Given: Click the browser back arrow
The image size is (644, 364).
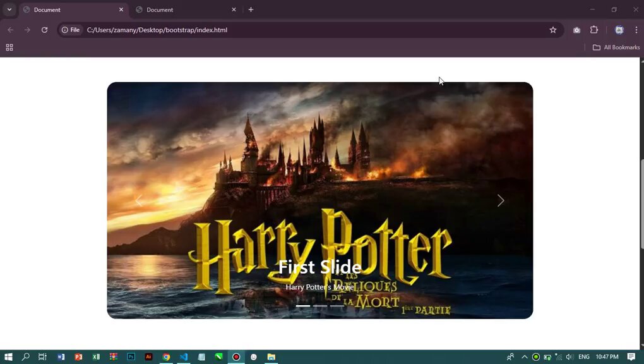Looking at the screenshot, I should (x=11, y=30).
